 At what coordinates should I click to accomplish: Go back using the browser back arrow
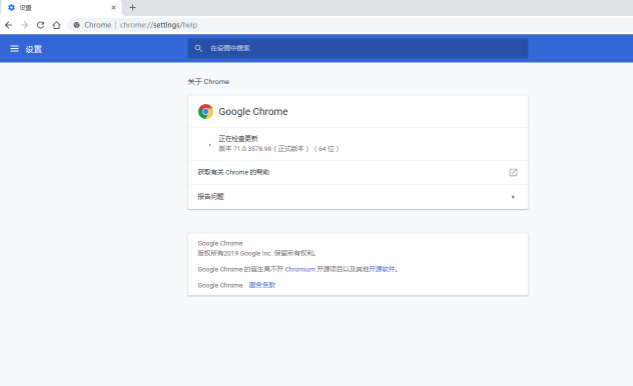(x=8, y=25)
